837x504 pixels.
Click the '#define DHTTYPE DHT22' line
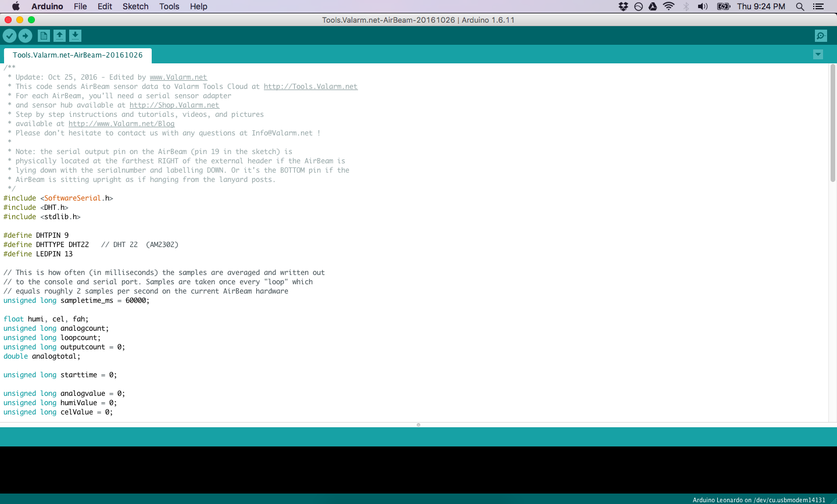click(91, 245)
